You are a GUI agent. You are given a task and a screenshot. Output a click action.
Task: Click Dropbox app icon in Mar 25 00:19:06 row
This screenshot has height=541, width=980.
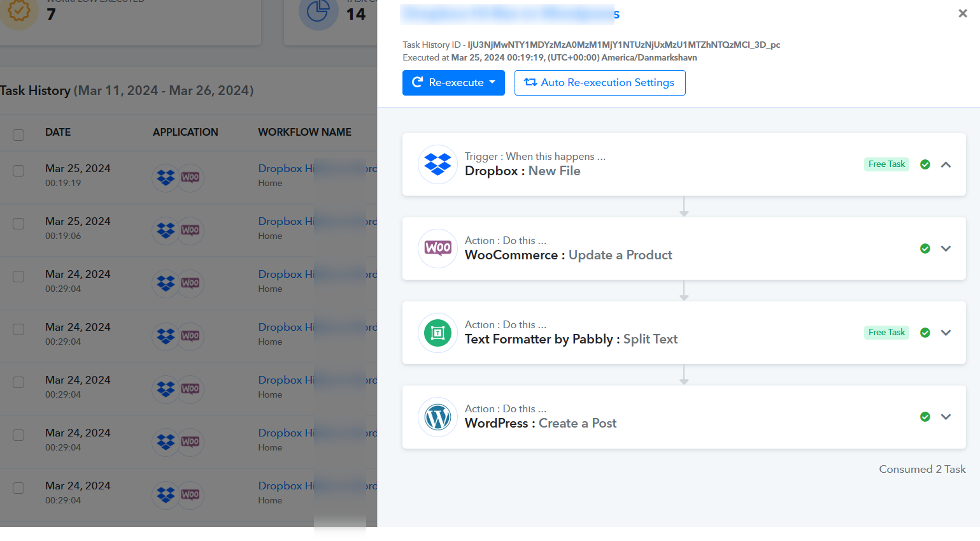166,230
